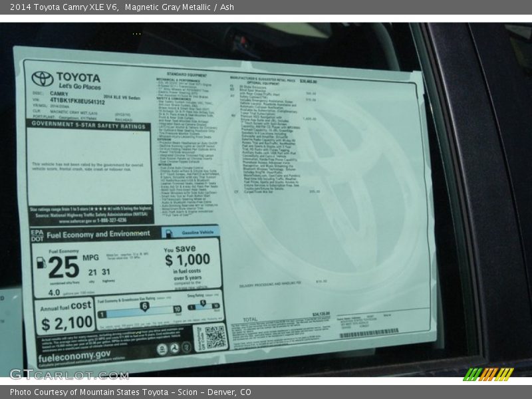Image resolution: width=532 pixels, height=399 pixels.
Task: Click the CAMRY model text
Action: (59, 93)
